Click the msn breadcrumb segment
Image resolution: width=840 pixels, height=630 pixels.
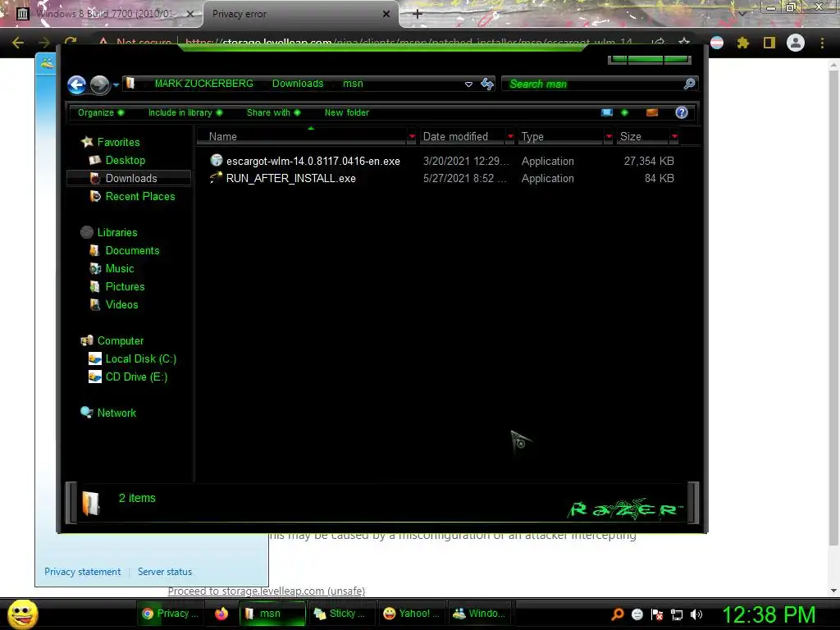pyautogui.click(x=353, y=84)
